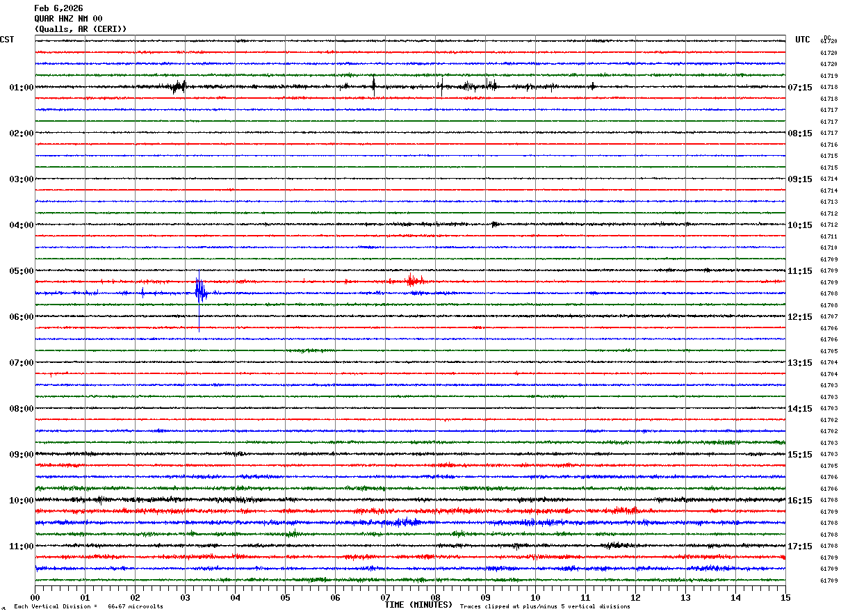This screenshot has width=841, height=616.
Task: Click the 01:00 CST row label
Action: pos(22,88)
